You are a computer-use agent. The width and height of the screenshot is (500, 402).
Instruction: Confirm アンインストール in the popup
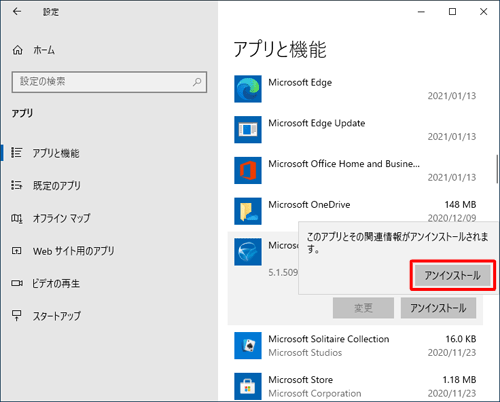(x=452, y=275)
